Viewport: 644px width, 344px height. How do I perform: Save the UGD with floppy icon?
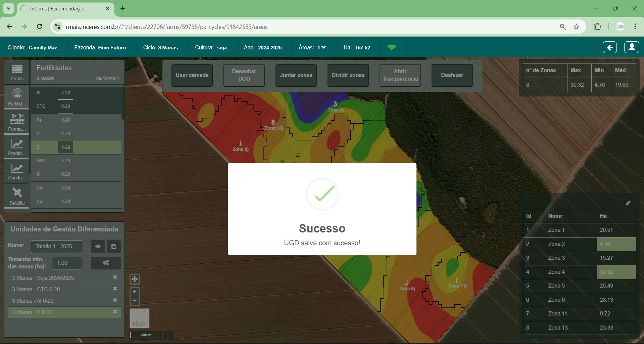(x=114, y=246)
